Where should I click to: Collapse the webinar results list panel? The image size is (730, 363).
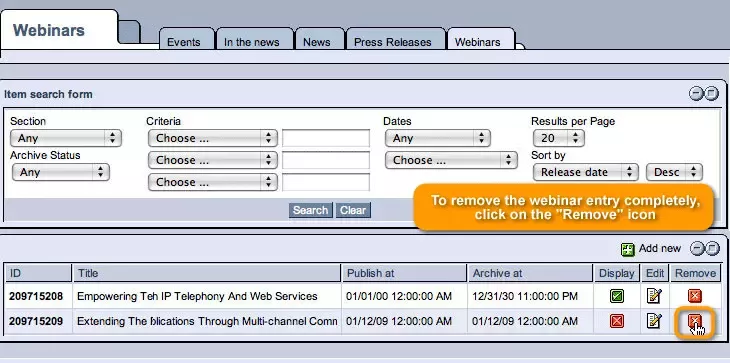[x=697, y=249]
